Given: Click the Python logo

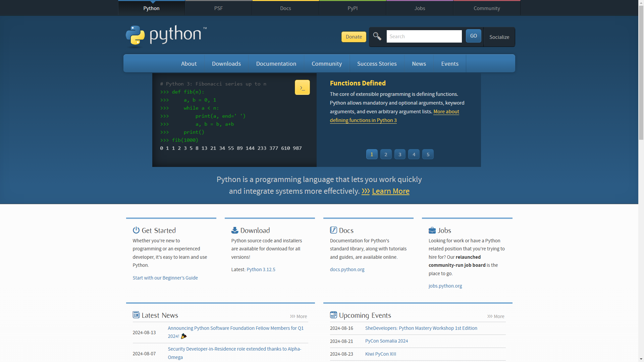Looking at the screenshot, I should coord(166,36).
